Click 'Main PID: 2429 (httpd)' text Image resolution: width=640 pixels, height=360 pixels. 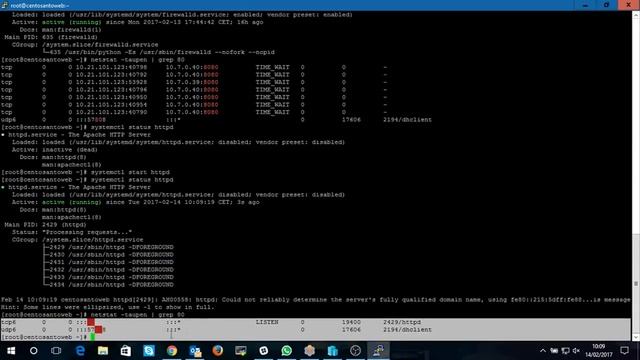pyautogui.click(x=45, y=225)
